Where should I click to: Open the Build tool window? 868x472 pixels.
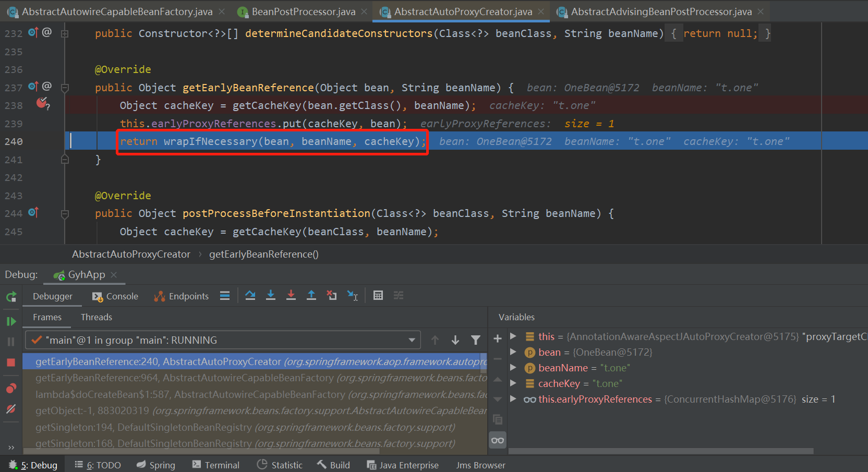333,465
